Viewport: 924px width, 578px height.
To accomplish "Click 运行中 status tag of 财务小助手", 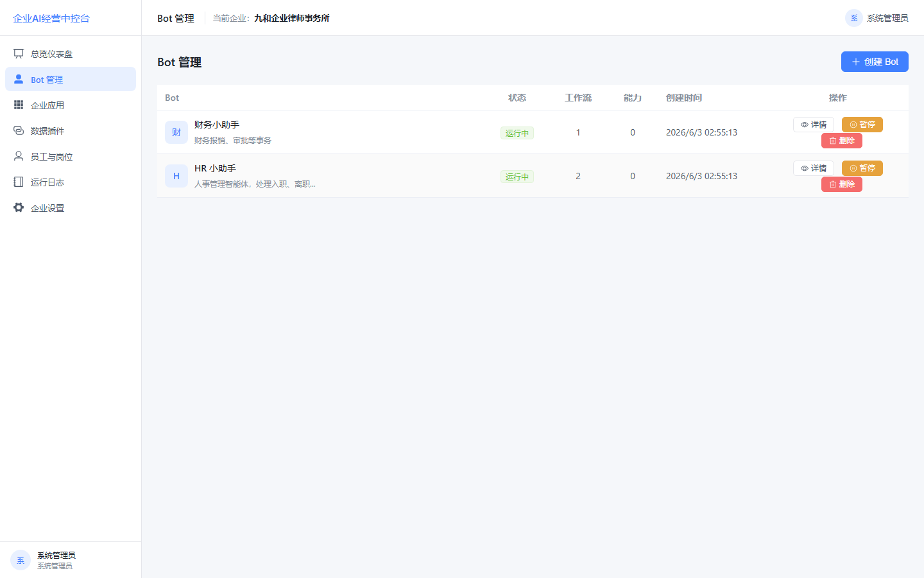I will pyautogui.click(x=517, y=133).
